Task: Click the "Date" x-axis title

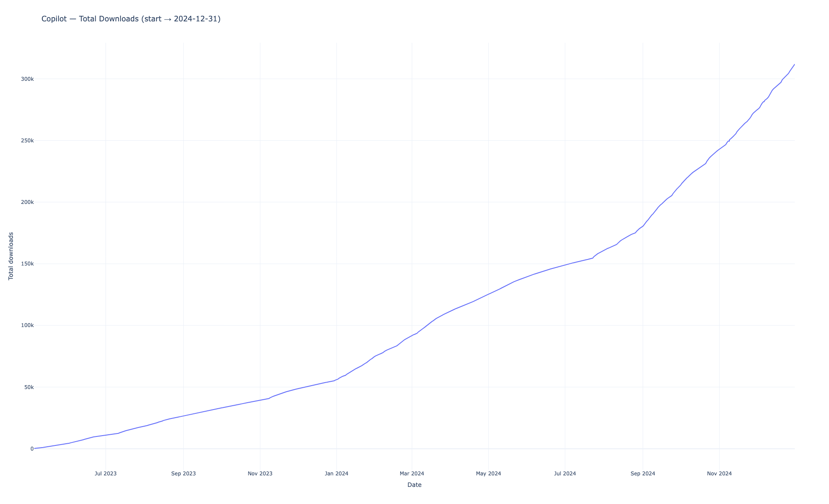Action: click(x=414, y=485)
